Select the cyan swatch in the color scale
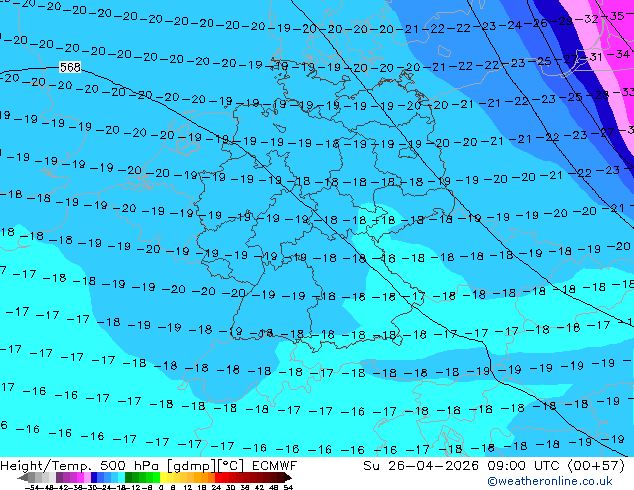The image size is (634, 490). [x=121, y=477]
